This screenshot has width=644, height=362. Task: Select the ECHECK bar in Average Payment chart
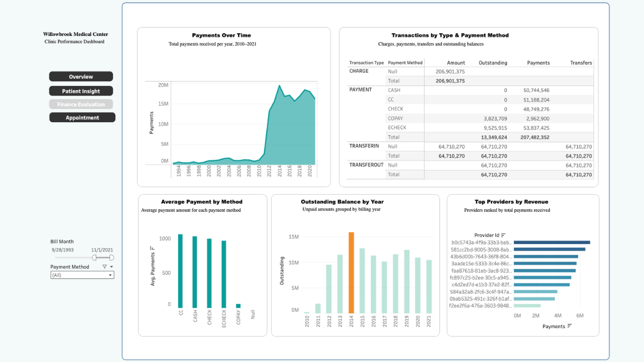(x=224, y=275)
